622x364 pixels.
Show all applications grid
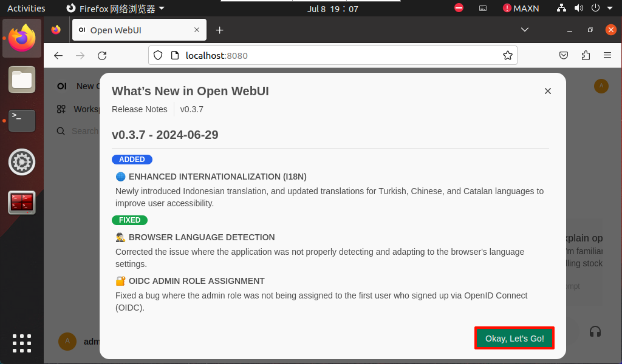pos(22,343)
